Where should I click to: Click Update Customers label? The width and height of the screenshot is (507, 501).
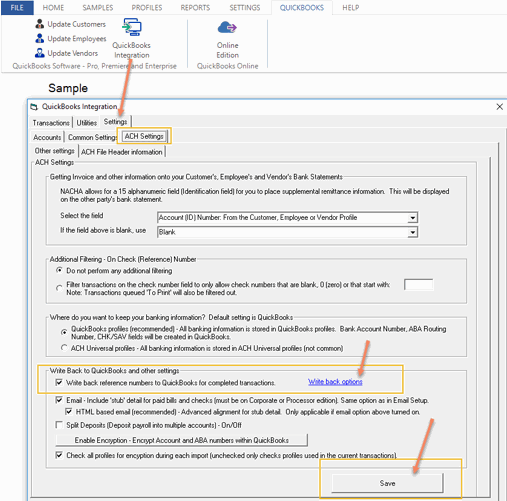click(x=77, y=24)
